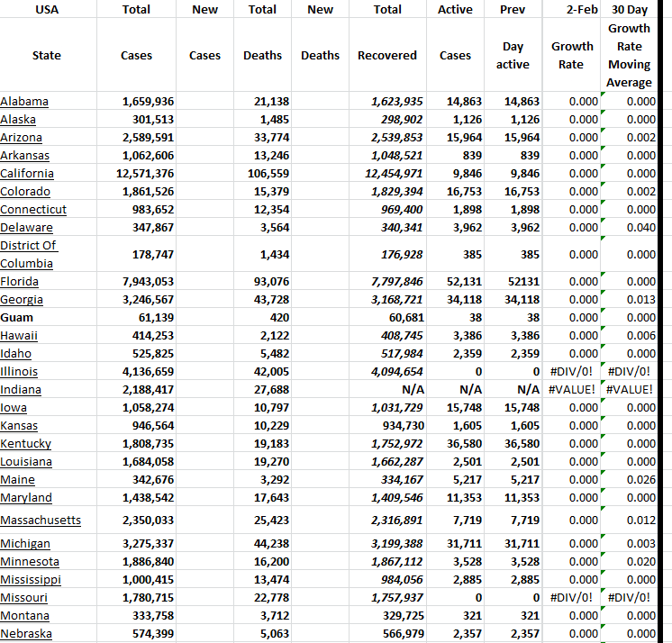The image size is (672, 643).
Task: Follow the Florida hyperlink
Action: (22, 281)
